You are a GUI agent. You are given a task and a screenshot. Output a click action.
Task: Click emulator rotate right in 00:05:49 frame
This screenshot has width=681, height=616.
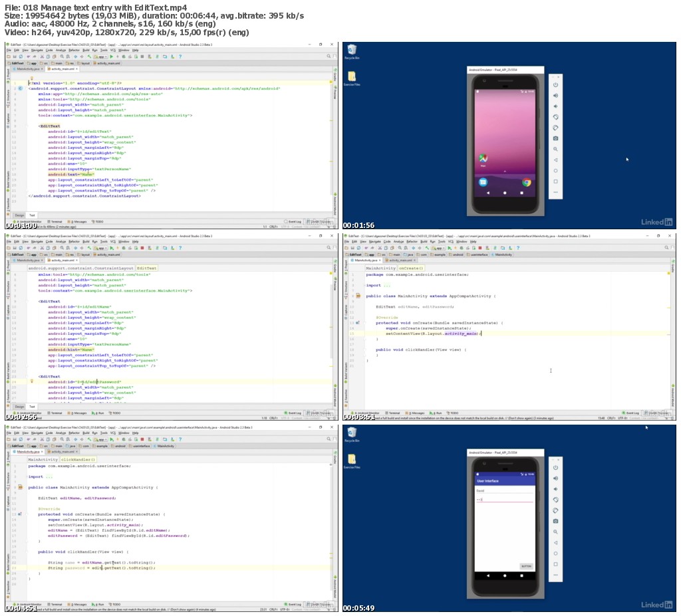click(555, 510)
